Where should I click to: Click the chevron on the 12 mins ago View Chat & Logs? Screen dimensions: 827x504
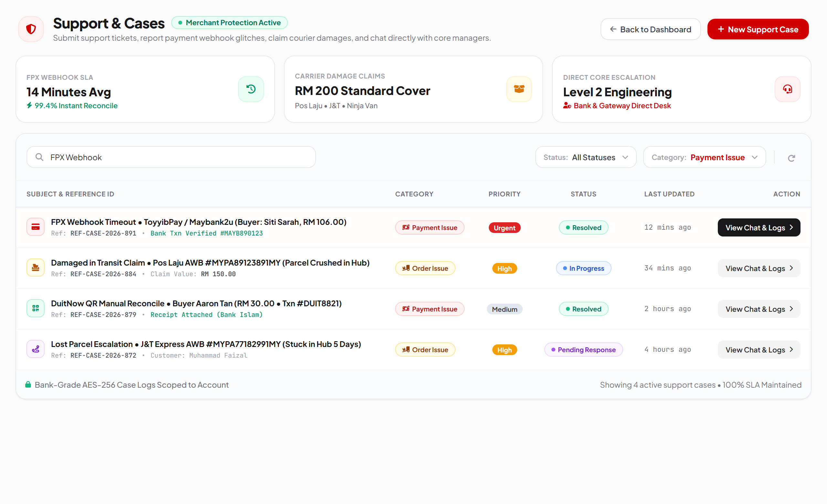tap(791, 227)
